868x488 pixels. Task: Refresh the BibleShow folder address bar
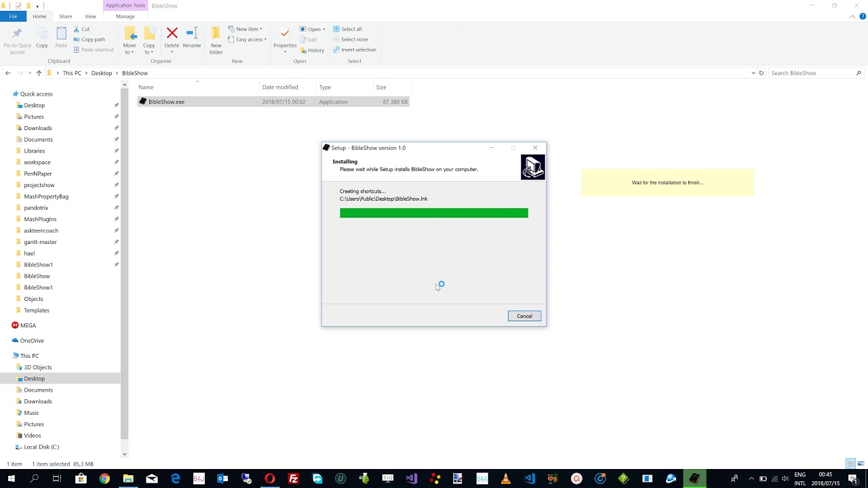(x=761, y=73)
